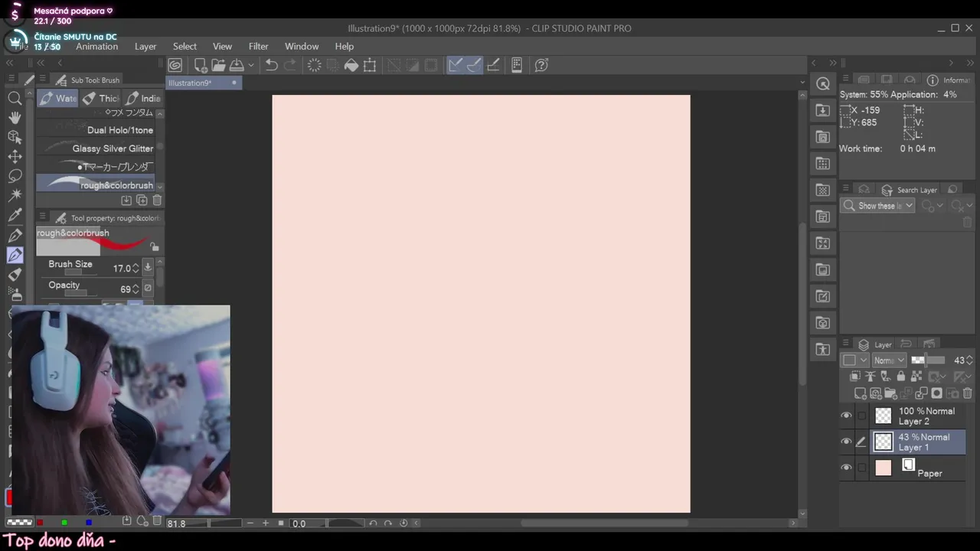Hide Layer 1 using eye icon
This screenshot has width=980, height=551.
coord(846,442)
